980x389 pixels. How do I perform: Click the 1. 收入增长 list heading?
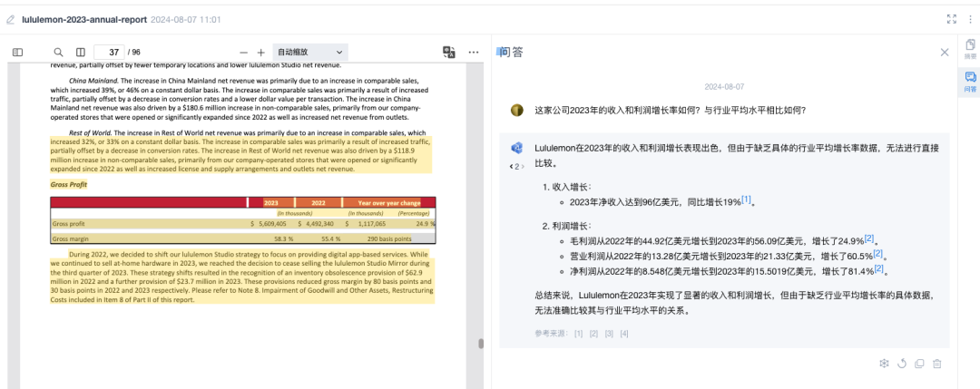click(x=565, y=186)
